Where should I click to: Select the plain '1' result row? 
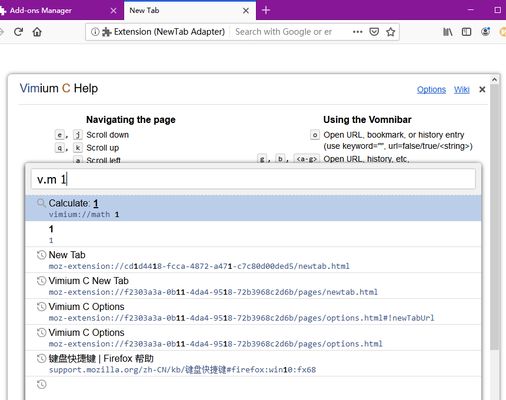[253, 234]
